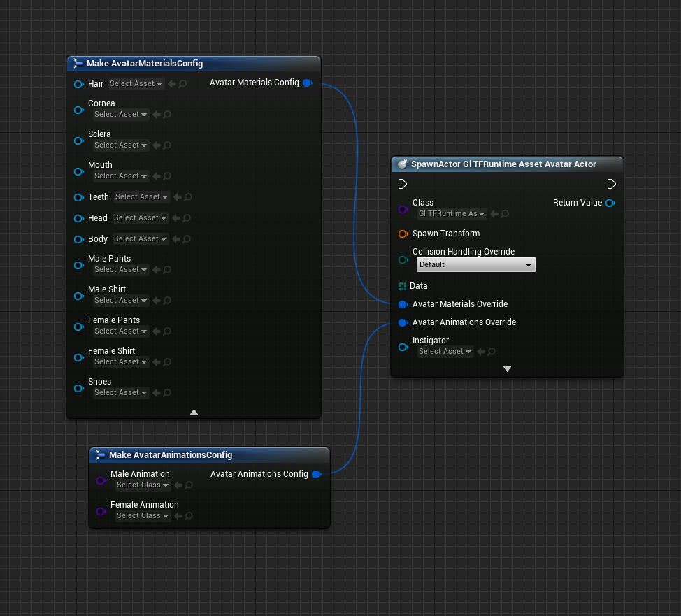Click the SpawnActor input execution pin
The image size is (681, 616).
[403, 185]
